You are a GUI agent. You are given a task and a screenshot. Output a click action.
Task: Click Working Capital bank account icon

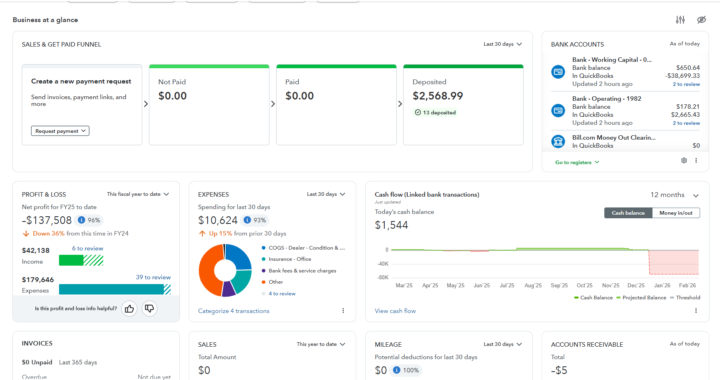[x=558, y=72]
